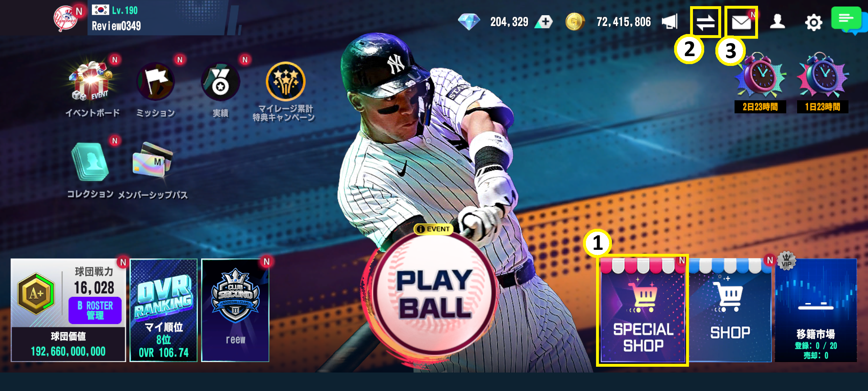Open the mileage campaign fireworks icon
Screen dimensions: 868x391
pyautogui.click(x=285, y=81)
